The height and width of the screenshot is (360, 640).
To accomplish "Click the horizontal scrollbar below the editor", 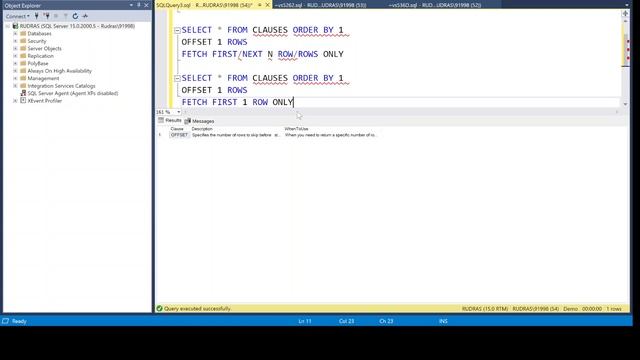I will coord(401,112).
